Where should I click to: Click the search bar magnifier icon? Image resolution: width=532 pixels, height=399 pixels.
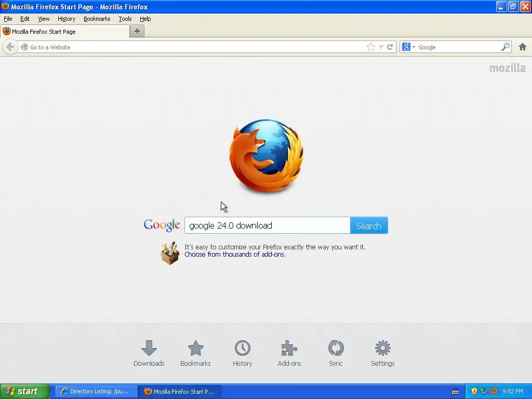coord(506,47)
